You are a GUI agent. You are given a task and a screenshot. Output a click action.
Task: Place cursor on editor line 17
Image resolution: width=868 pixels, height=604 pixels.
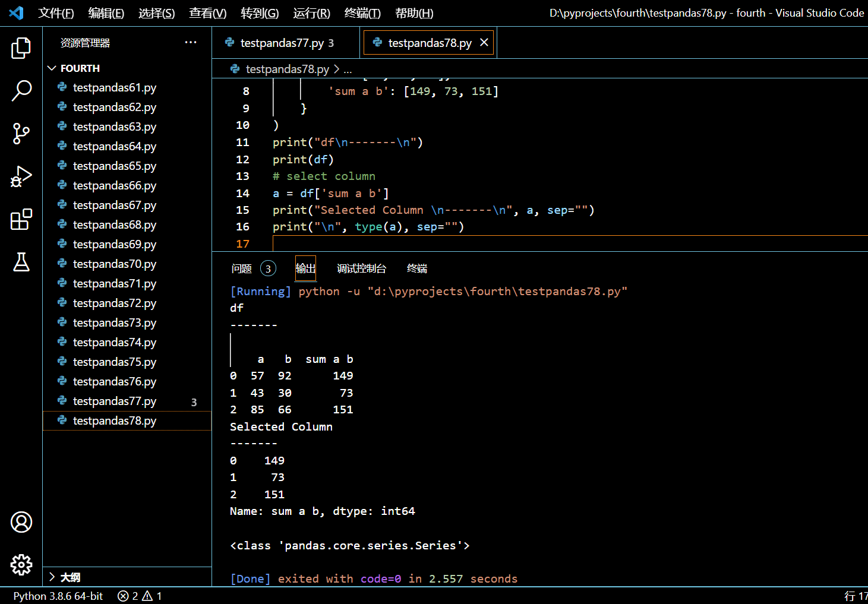(x=570, y=244)
